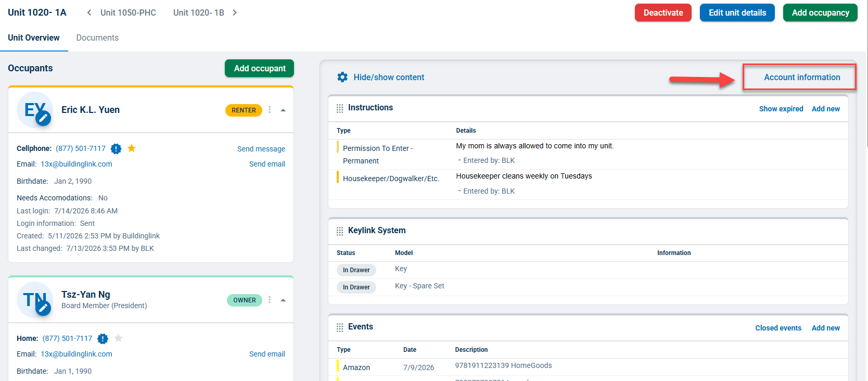This screenshot has height=381, width=868.
Task: Click Eric's cellphone number (877) 501-7117
Action: click(81, 148)
